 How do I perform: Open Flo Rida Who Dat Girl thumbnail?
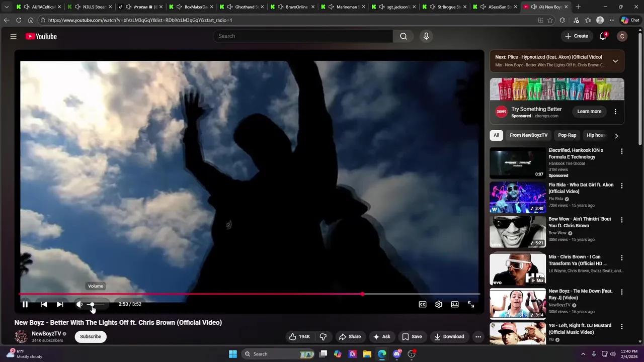518,197
